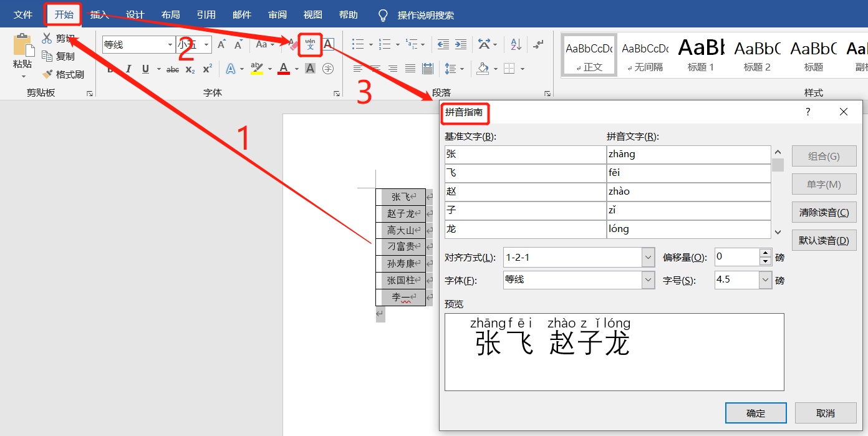Image resolution: width=868 pixels, height=436 pixels.
Task: Click the bullet list icon
Action: (358, 44)
